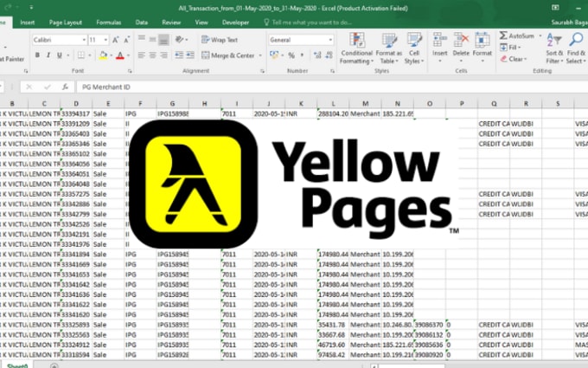Viewport: 588px width, 368px height.
Task: Select cell containing 33394317
Action: [76, 113]
